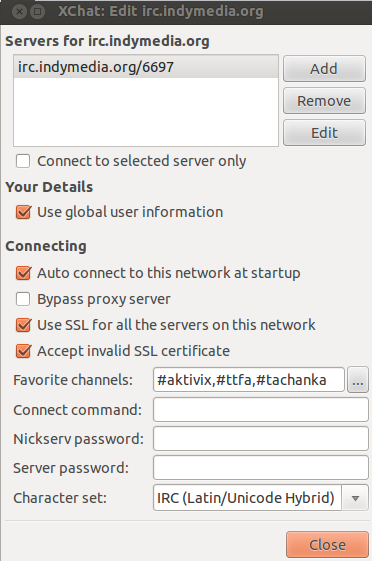The height and width of the screenshot is (561, 372).
Task: Open the Character set dropdown arrow
Action: pos(355,498)
